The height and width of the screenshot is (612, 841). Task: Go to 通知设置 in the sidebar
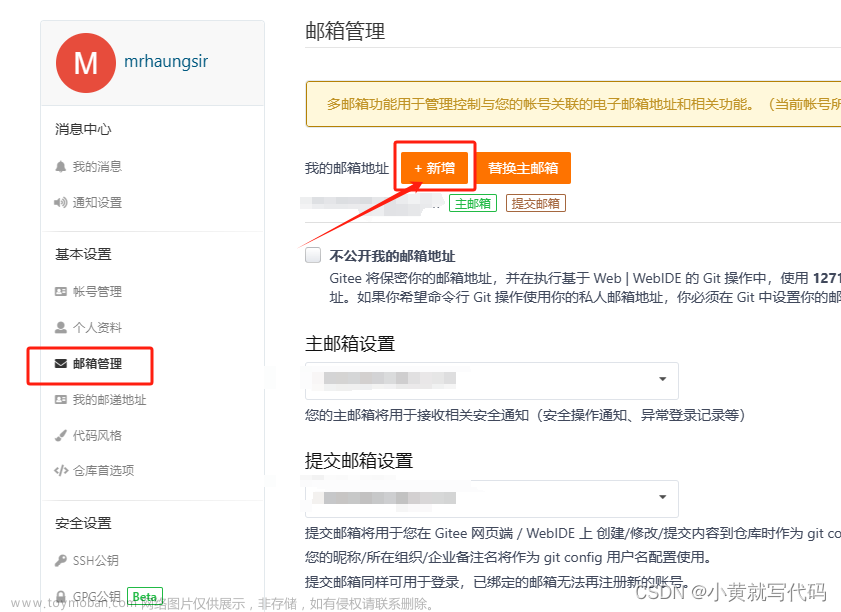(97, 203)
